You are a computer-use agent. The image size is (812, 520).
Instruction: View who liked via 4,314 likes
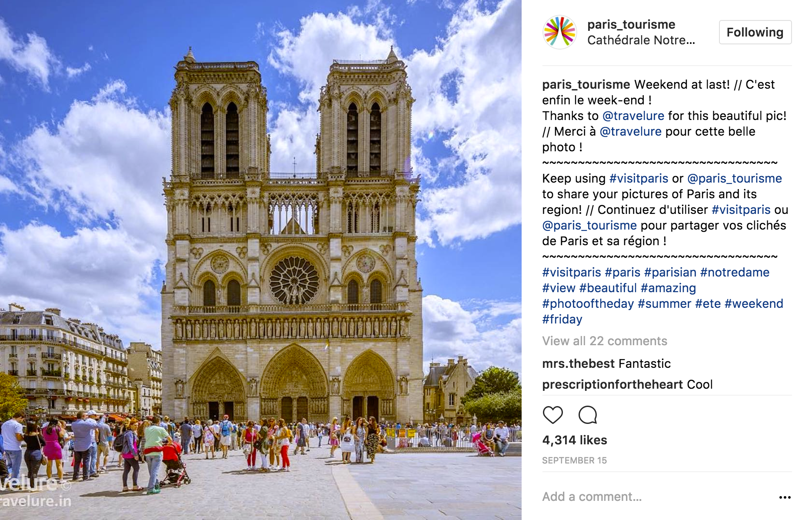tap(574, 440)
